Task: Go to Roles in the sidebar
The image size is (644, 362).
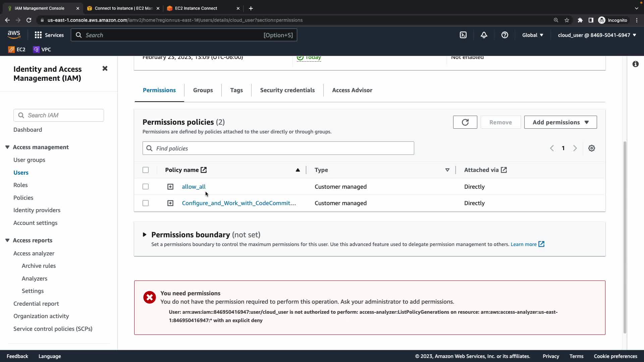Action: pos(20,185)
